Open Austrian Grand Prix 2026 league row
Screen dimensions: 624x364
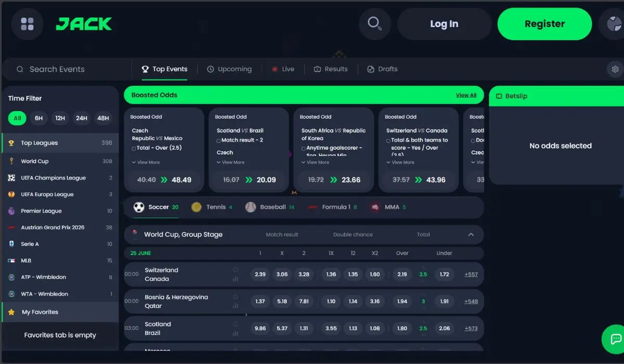coord(60,227)
